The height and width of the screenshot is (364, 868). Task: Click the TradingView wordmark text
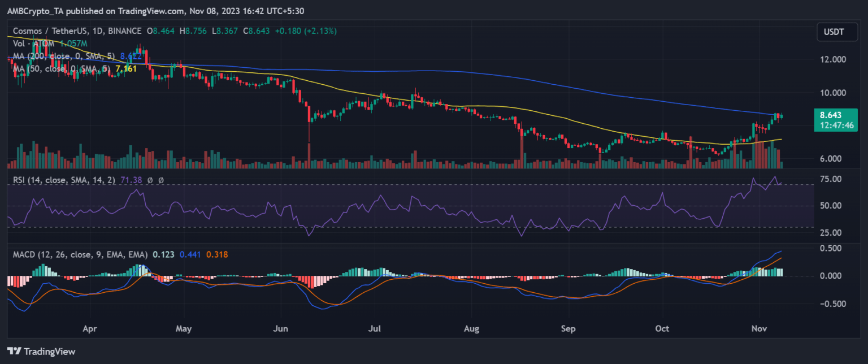[50, 352]
